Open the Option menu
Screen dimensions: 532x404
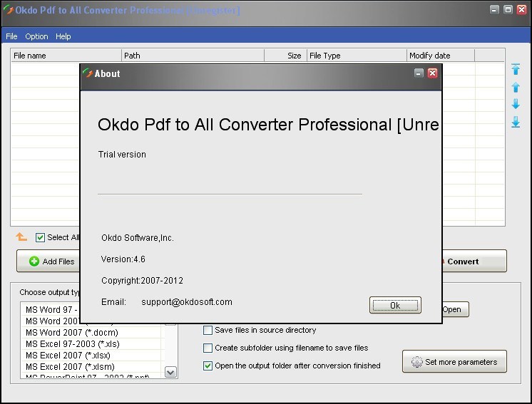pyautogui.click(x=36, y=36)
